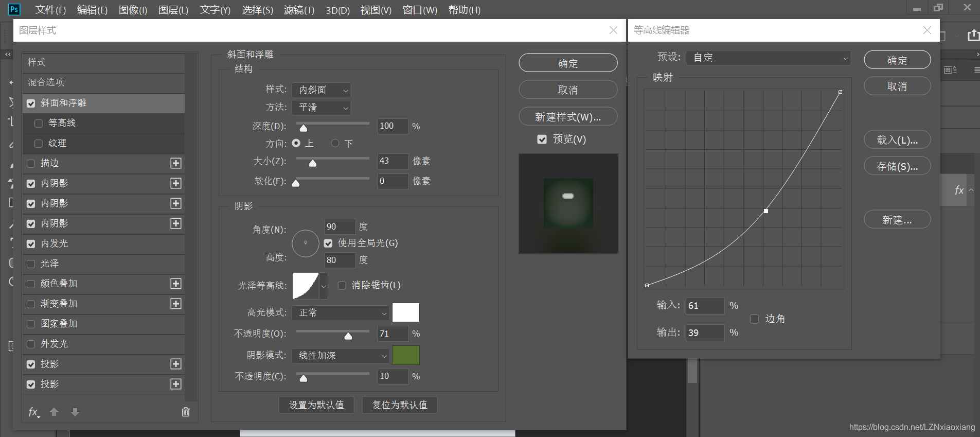Click the angle dial control

point(306,243)
